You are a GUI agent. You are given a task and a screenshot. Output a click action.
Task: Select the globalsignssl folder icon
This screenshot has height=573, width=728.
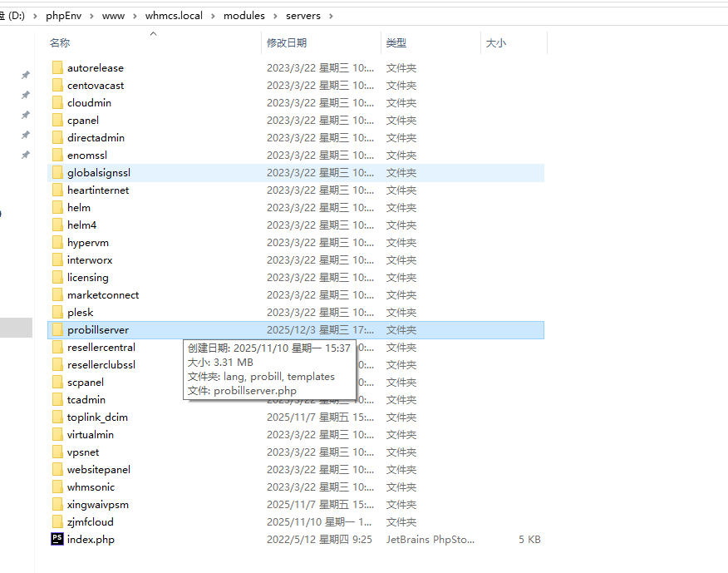point(57,173)
